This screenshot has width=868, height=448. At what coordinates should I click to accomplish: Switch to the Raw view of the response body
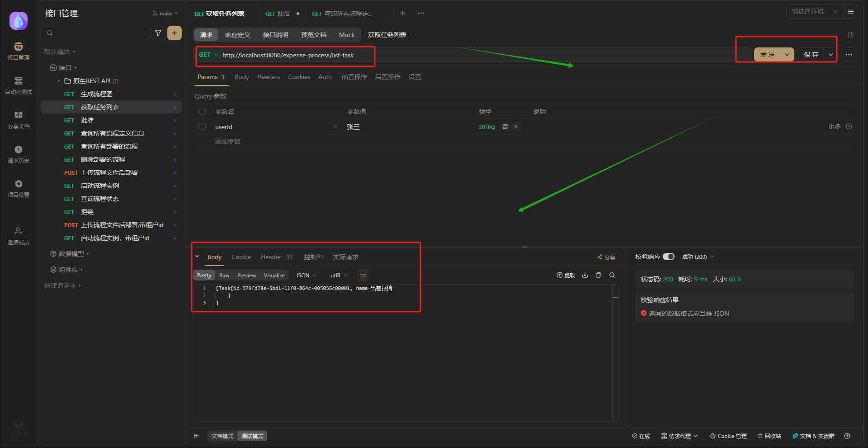224,275
